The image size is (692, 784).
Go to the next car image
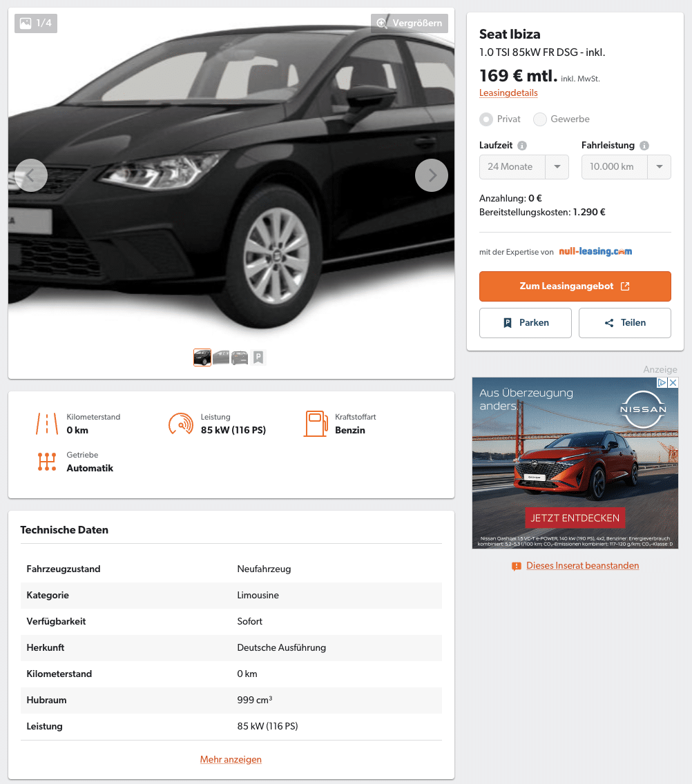coord(432,175)
